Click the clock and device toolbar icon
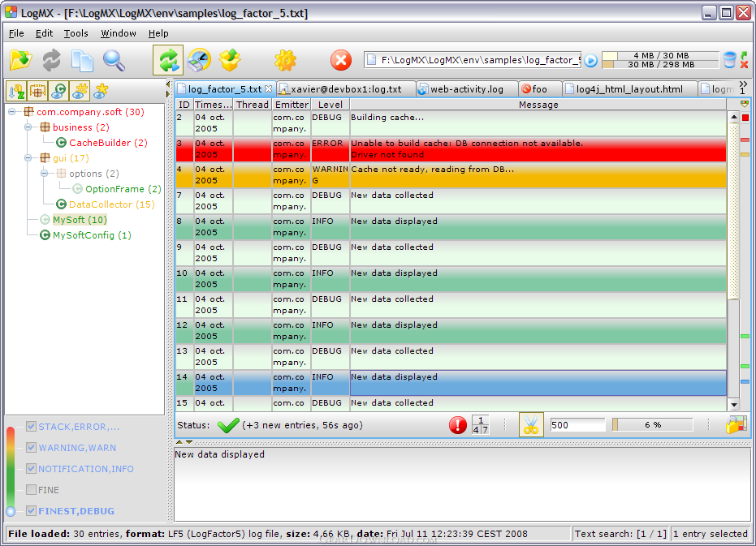 pyautogui.click(x=199, y=60)
